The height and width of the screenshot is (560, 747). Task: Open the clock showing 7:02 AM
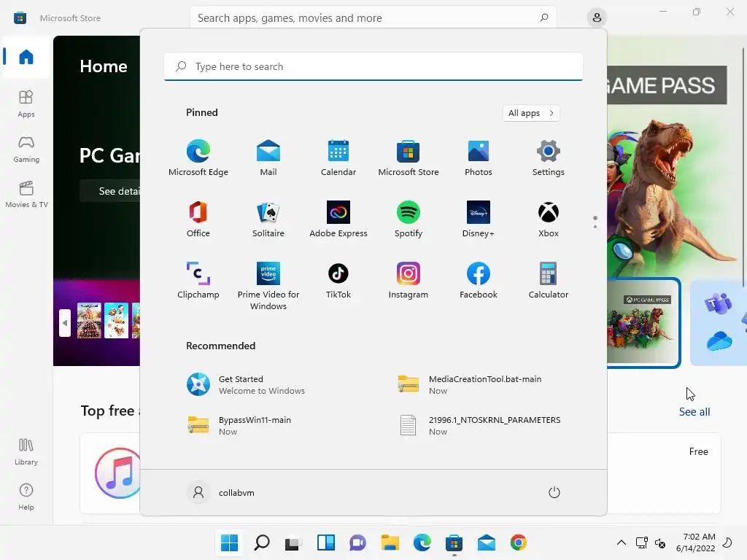tap(695, 542)
